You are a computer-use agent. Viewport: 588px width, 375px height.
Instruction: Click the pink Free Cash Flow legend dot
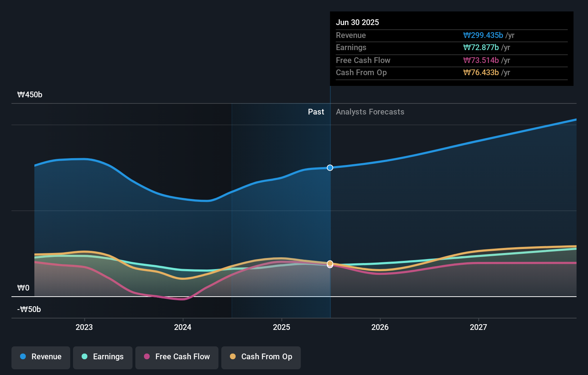[x=147, y=357]
